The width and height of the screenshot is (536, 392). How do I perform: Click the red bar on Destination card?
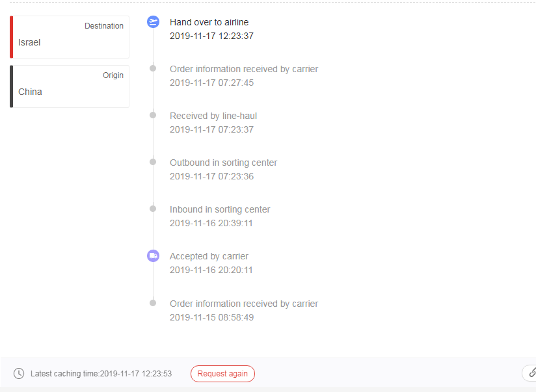11,37
